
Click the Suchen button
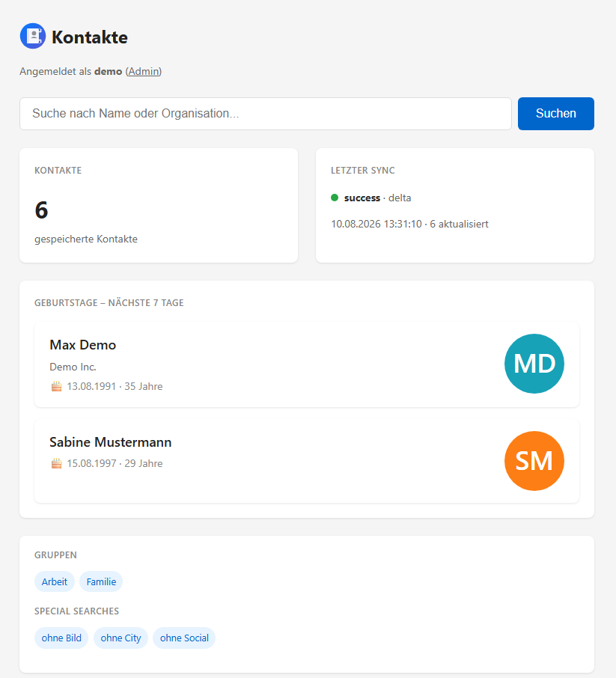pyautogui.click(x=556, y=113)
